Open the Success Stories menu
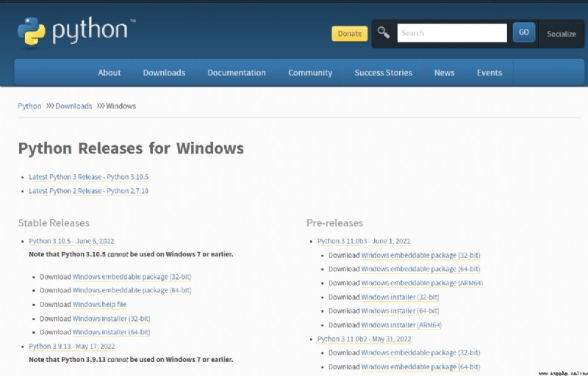The image size is (588, 376). [x=383, y=73]
